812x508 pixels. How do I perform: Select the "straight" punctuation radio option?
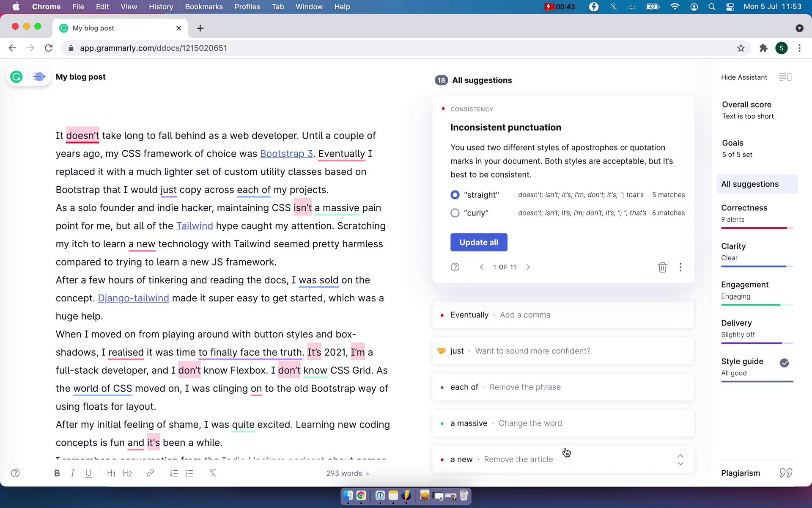(455, 195)
